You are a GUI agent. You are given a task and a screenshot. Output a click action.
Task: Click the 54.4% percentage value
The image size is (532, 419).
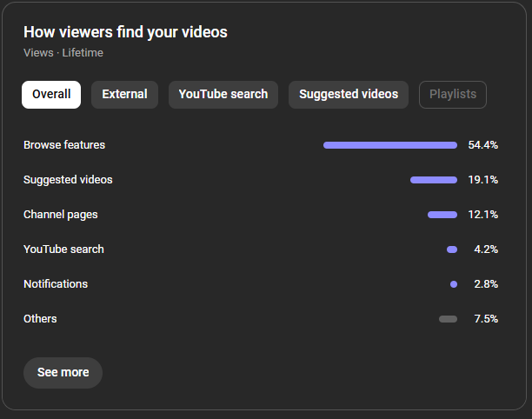[482, 145]
